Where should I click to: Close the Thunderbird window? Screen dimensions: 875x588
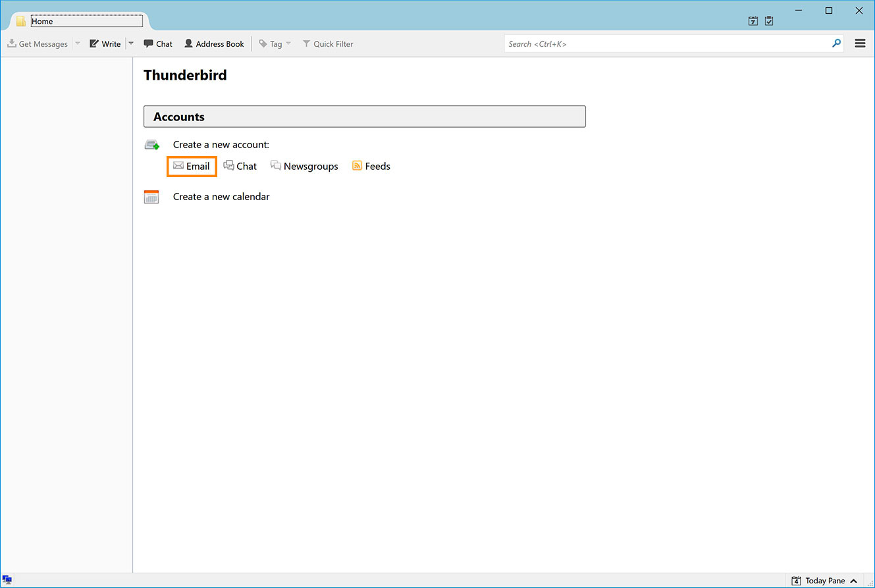[x=859, y=10]
